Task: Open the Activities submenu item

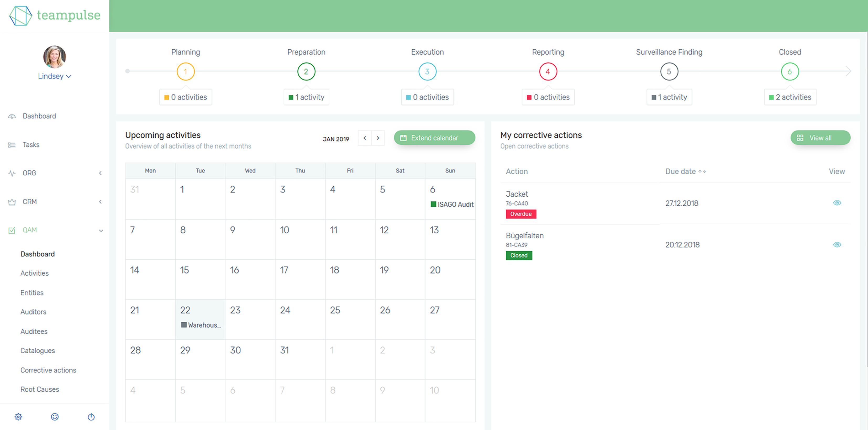Action: pos(34,273)
